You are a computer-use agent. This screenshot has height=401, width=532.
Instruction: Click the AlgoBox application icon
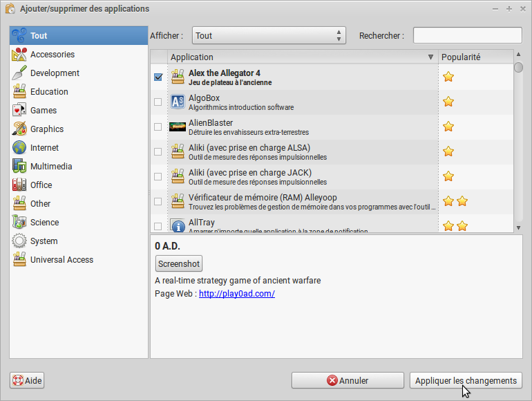point(178,102)
